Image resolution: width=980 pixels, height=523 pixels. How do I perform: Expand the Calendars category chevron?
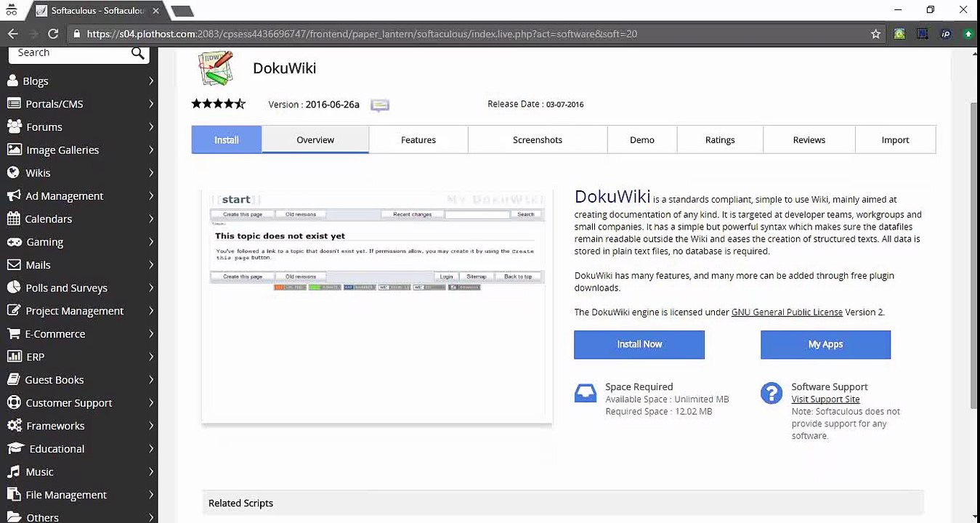click(151, 219)
